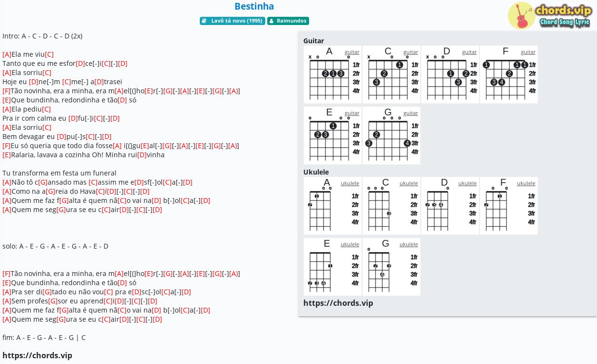The height and width of the screenshot is (364, 597).
Task: Open album tag Lavô tá novo (1995)
Action: point(233,21)
